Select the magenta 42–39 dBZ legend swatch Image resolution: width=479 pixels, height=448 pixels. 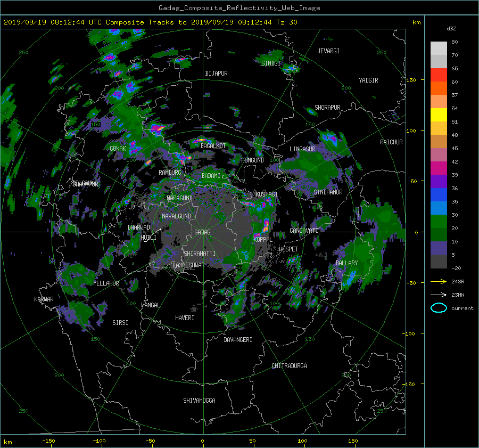pyautogui.click(x=439, y=168)
